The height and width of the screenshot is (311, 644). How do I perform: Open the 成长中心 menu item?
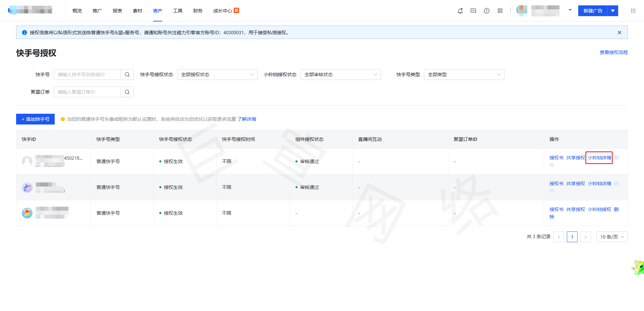(x=222, y=11)
